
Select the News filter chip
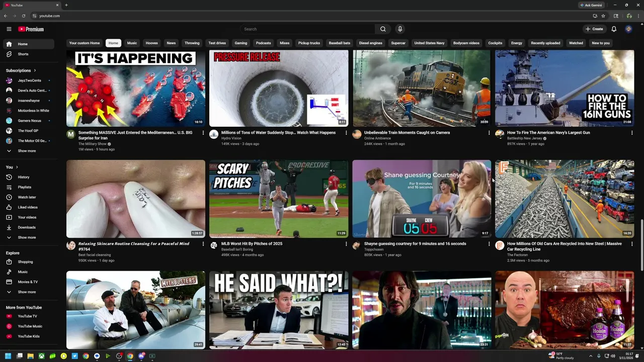pyautogui.click(x=171, y=43)
